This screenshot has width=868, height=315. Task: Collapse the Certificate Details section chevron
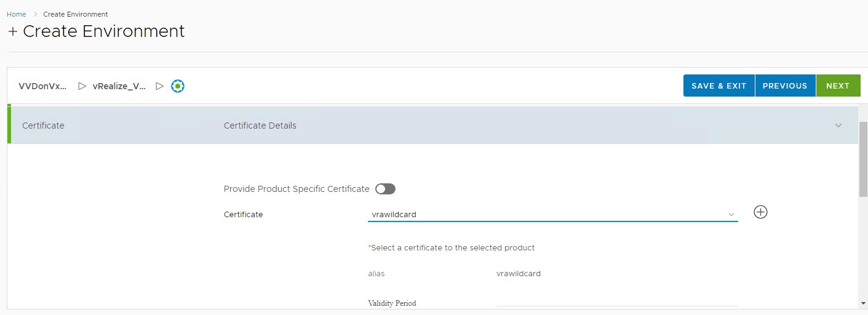point(838,126)
